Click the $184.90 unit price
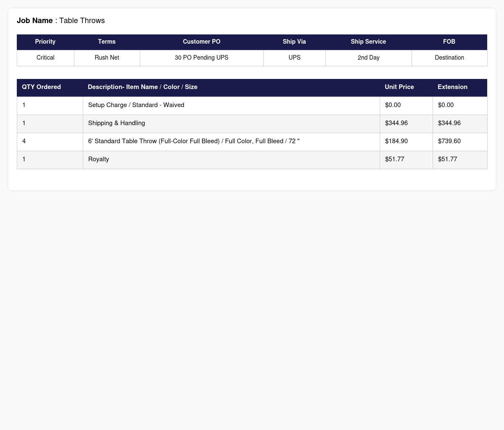The width and height of the screenshot is (504, 430). 406,142
